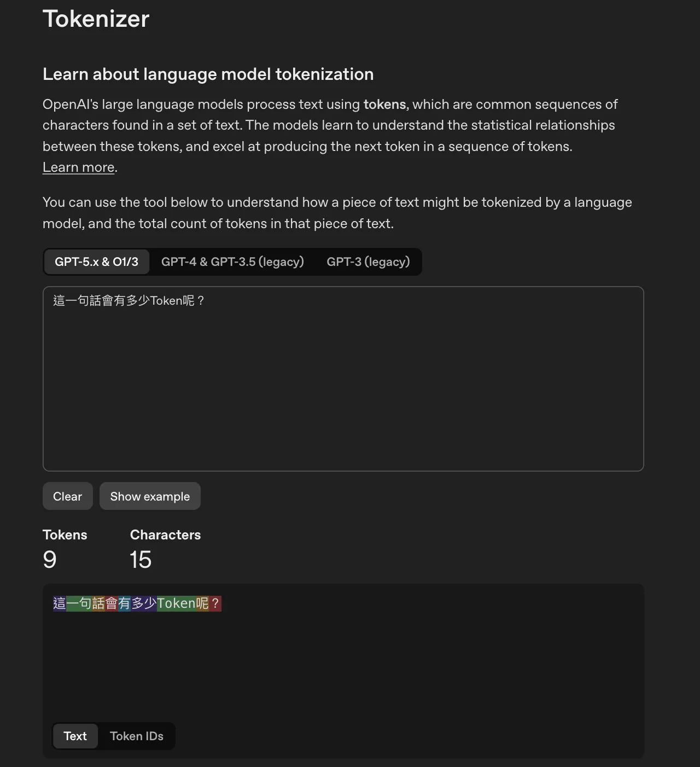Click the Learn about language model tokenization heading

(x=208, y=74)
